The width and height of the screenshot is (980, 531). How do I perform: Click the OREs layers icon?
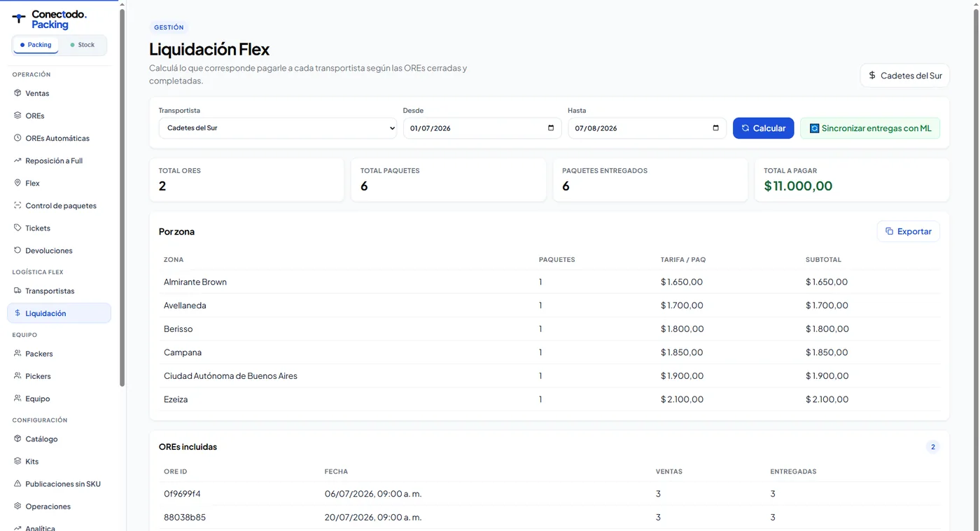[x=17, y=116]
